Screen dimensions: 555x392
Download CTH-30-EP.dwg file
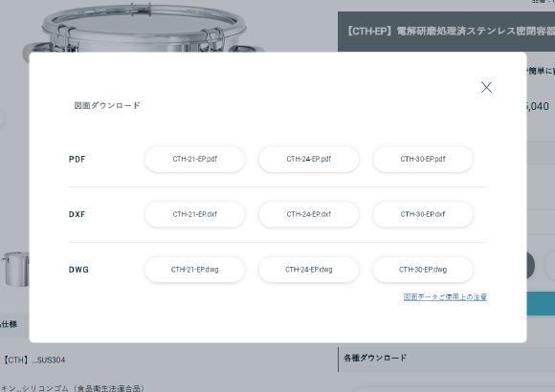[423, 270]
